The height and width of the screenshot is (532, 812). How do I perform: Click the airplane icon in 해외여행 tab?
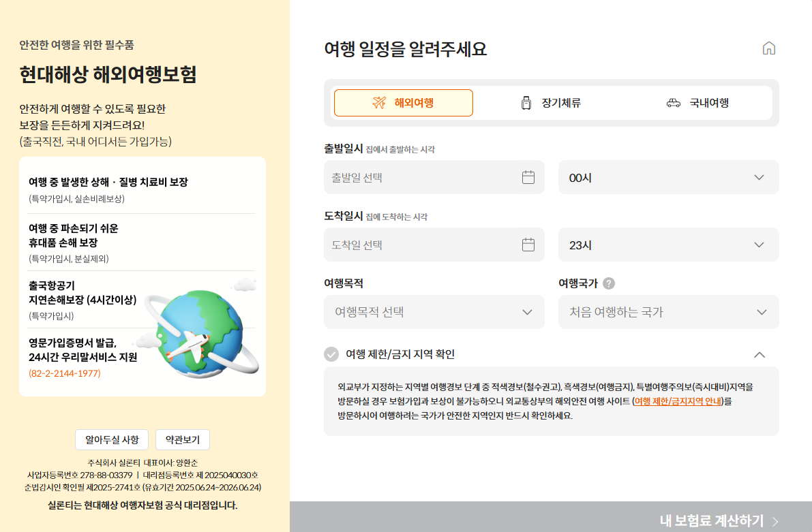point(380,102)
